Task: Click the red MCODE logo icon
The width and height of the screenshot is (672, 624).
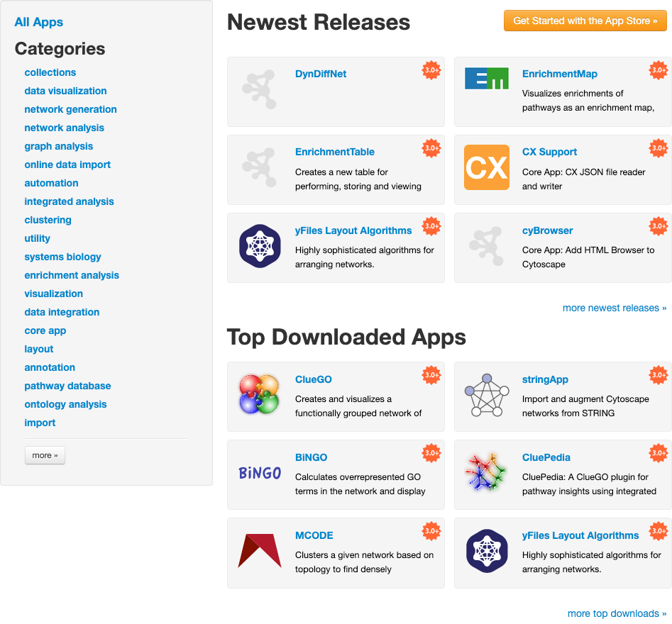Action: pos(260,551)
